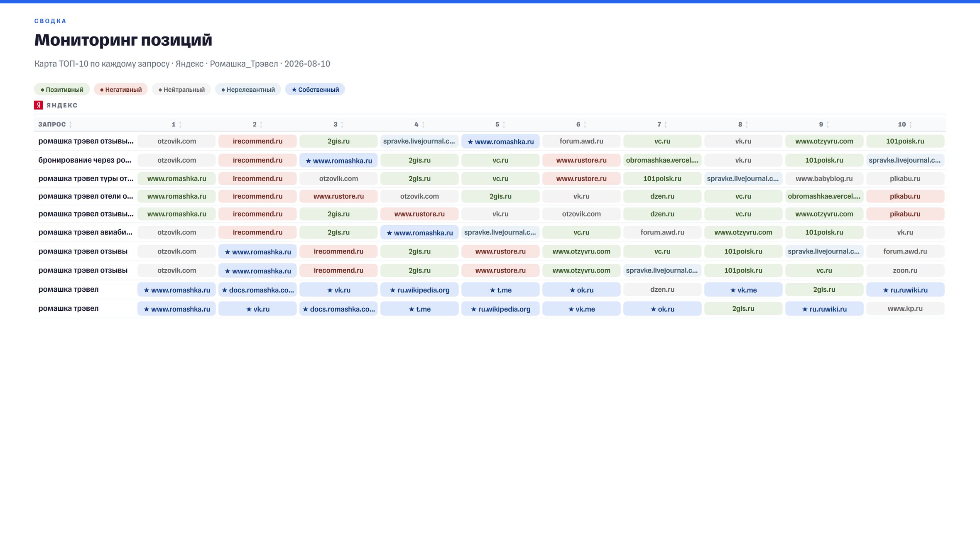980x551 pixels.
Task: Click the Мониторинг позиций heading
Action: click(123, 40)
